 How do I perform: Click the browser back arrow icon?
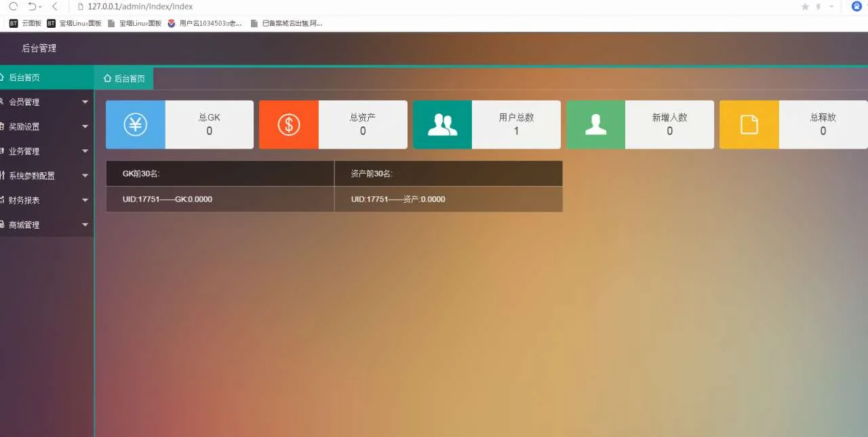(x=55, y=6)
